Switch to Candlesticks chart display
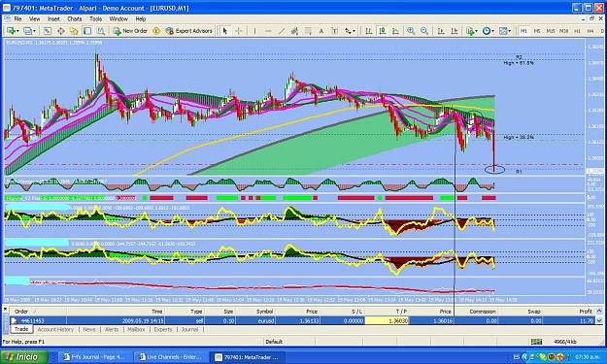 [382, 31]
